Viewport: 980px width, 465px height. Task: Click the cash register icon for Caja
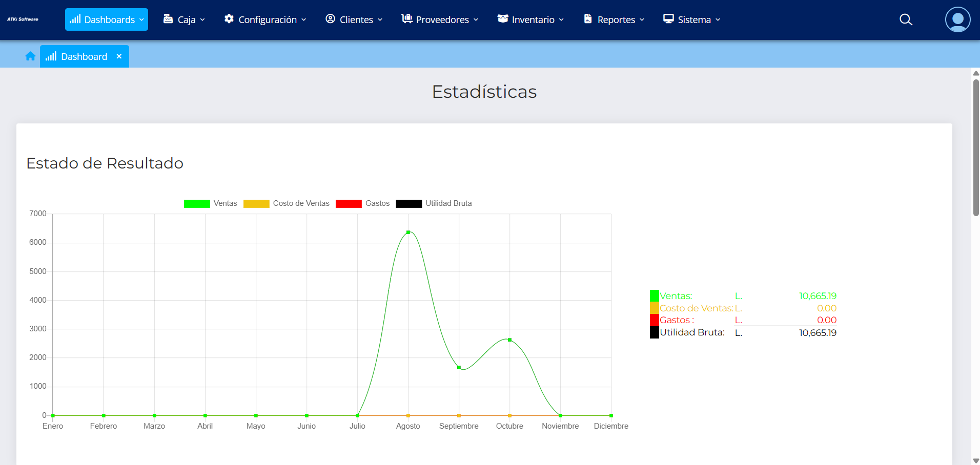coord(168,19)
